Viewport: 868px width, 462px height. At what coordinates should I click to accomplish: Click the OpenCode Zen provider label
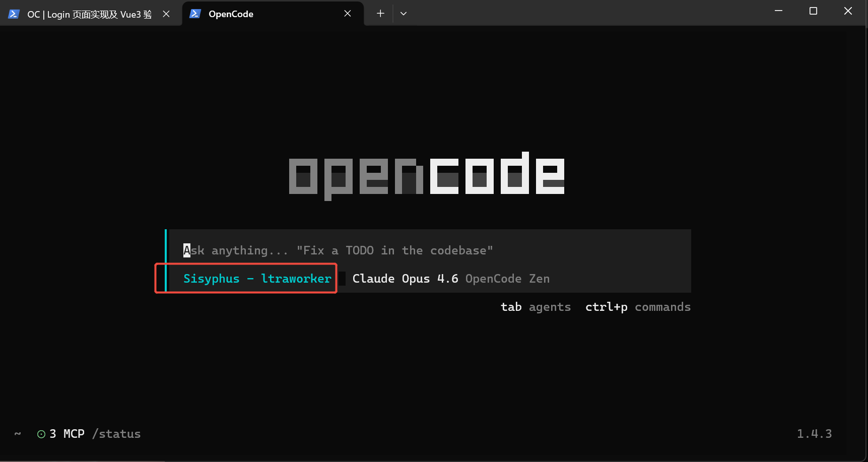pos(507,279)
